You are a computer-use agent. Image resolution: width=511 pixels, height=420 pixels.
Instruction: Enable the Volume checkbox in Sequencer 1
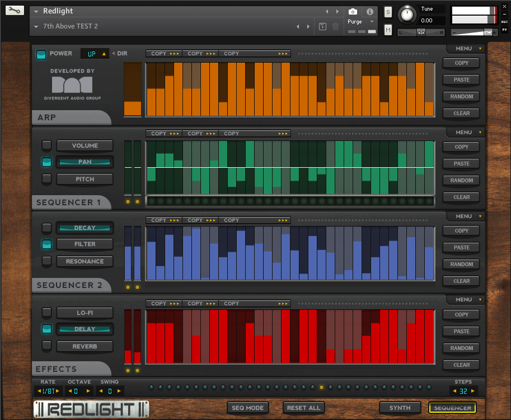[x=46, y=145]
